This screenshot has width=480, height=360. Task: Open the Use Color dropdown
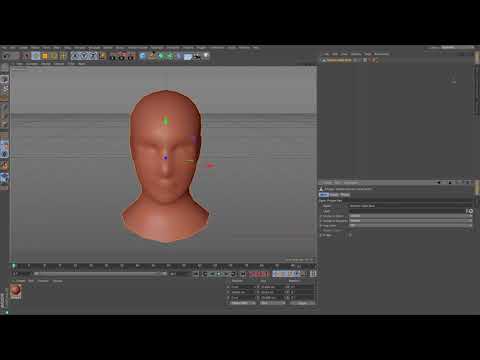point(410,225)
